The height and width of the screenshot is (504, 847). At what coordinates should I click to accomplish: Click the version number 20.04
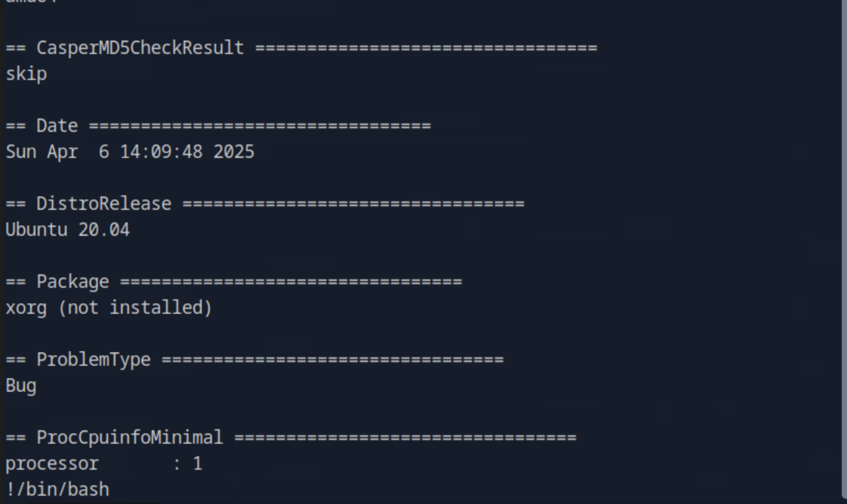point(104,230)
